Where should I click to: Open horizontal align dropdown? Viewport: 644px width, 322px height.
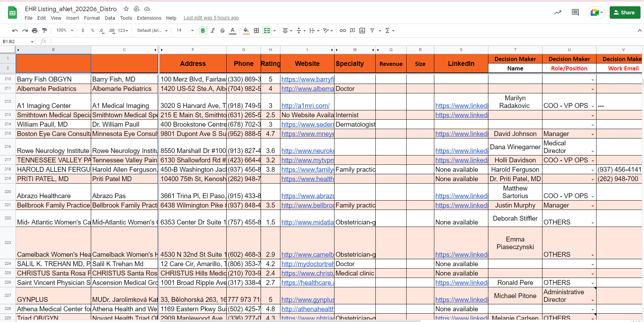287,31
